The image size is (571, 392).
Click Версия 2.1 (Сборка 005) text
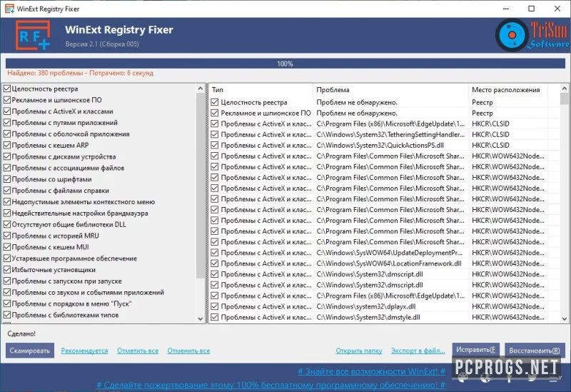[102, 44]
